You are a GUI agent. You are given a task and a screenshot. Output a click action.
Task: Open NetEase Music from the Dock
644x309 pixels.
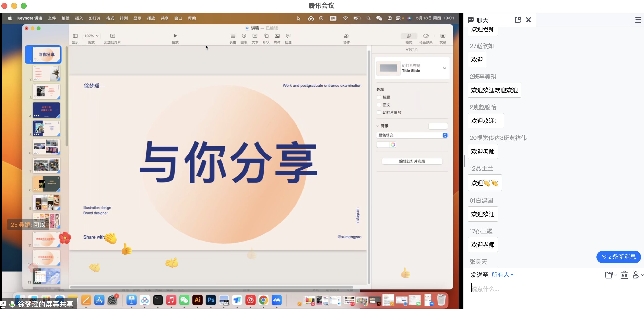(x=250, y=300)
